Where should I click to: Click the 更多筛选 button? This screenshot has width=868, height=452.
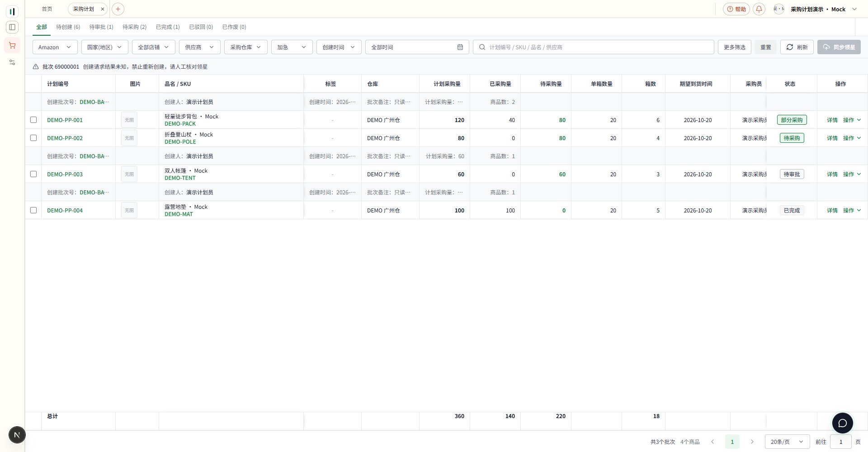(735, 47)
